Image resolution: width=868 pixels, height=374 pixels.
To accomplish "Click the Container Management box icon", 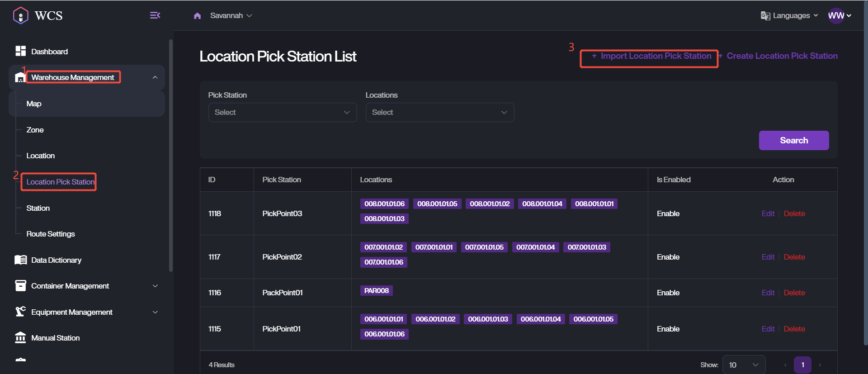I will [x=20, y=286].
